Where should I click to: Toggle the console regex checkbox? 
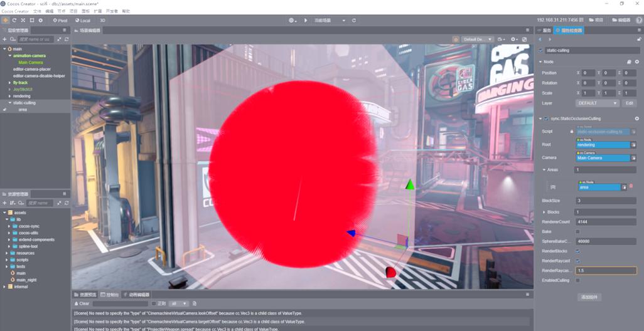pyautogui.click(x=154, y=303)
